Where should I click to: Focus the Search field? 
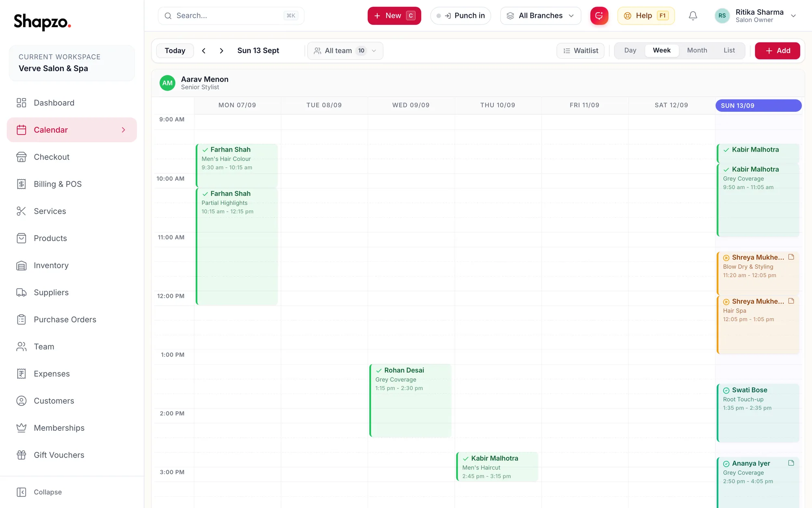pyautogui.click(x=231, y=16)
